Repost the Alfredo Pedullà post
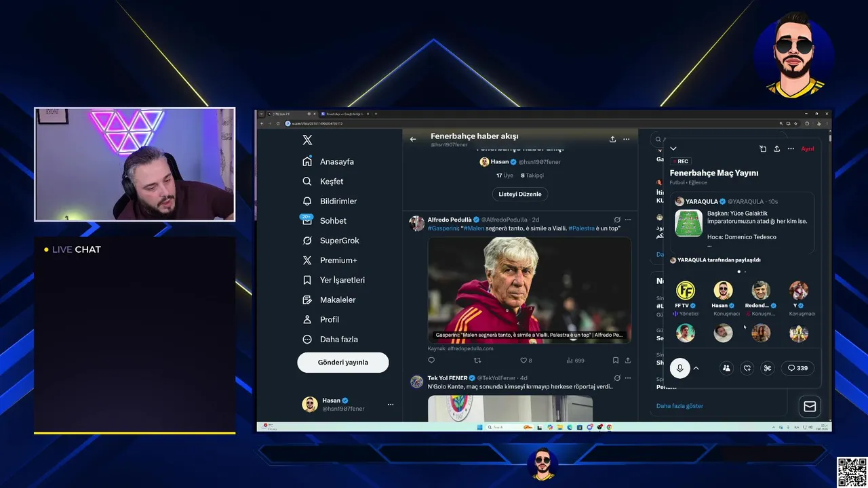868x488 pixels. pos(477,361)
